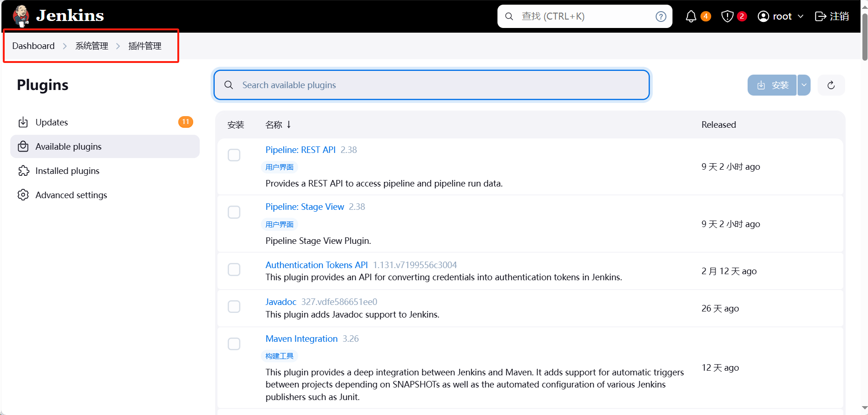Open the Pipeline: REST API link

point(301,150)
